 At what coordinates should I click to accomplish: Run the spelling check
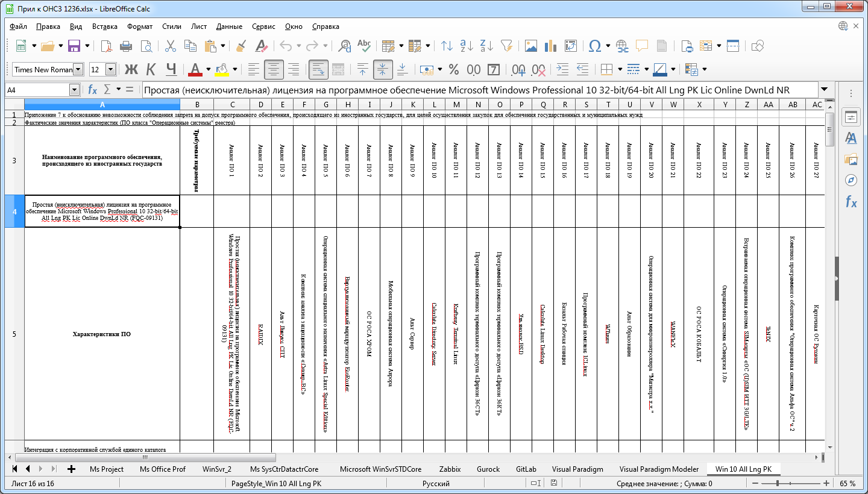pyautogui.click(x=364, y=46)
